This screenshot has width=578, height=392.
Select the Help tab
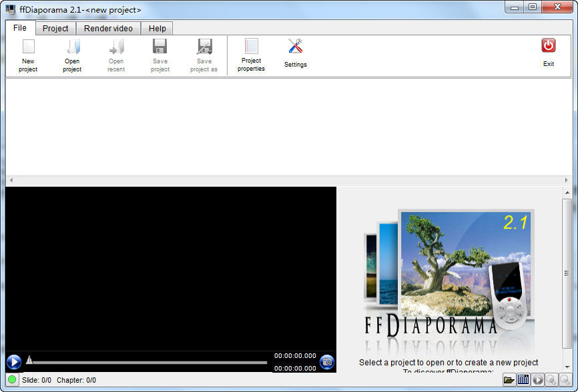point(158,29)
